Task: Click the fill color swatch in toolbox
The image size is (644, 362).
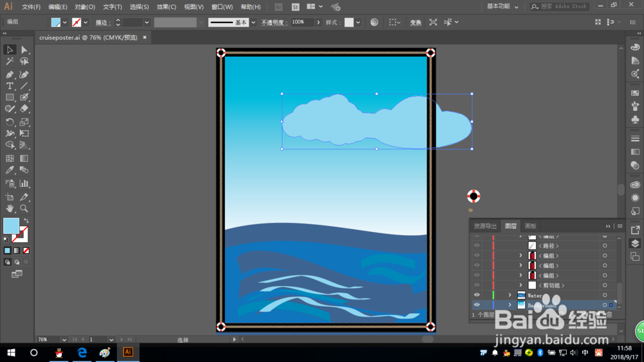Action: point(10,225)
